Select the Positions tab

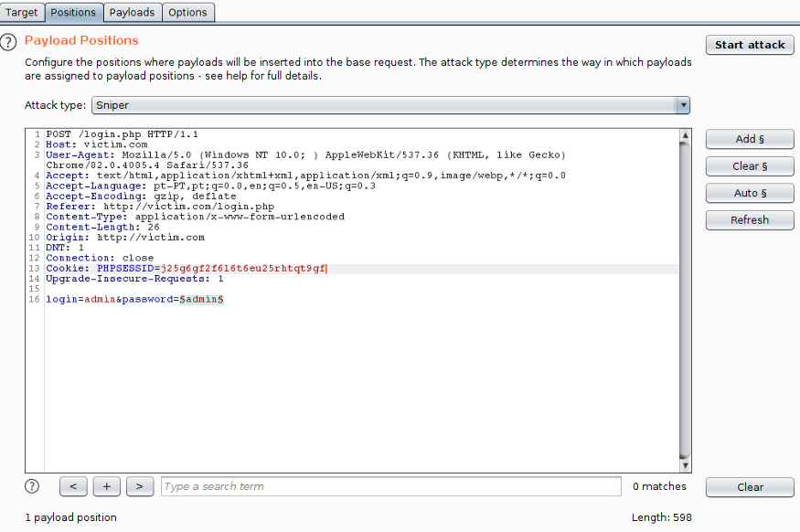click(73, 12)
